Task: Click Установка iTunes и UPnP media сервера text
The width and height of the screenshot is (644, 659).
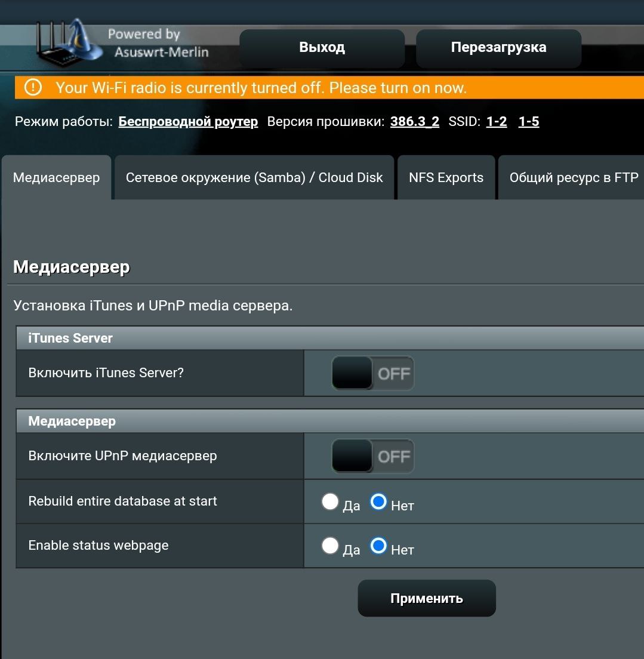Action: (153, 305)
